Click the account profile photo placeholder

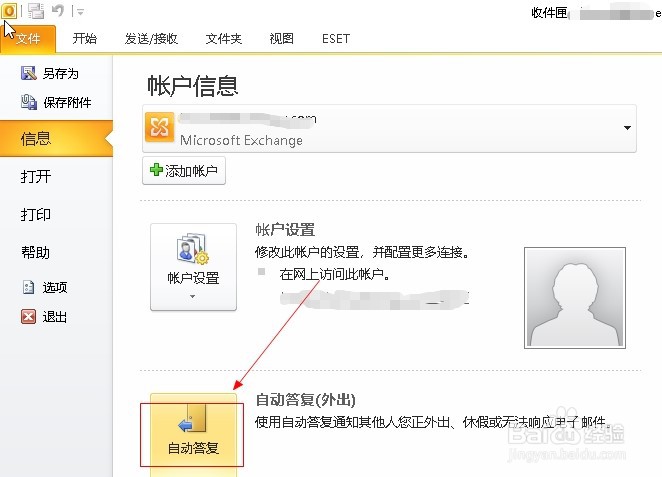(x=575, y=298)
